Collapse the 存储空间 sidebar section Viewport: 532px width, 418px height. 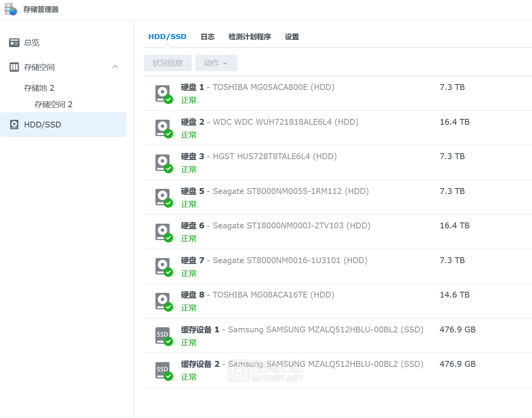point(115,67)
